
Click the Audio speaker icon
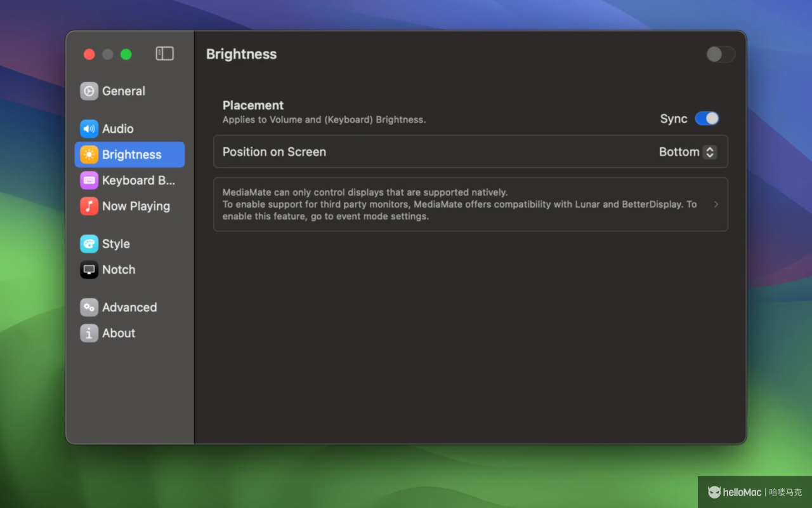coord(89,128)
